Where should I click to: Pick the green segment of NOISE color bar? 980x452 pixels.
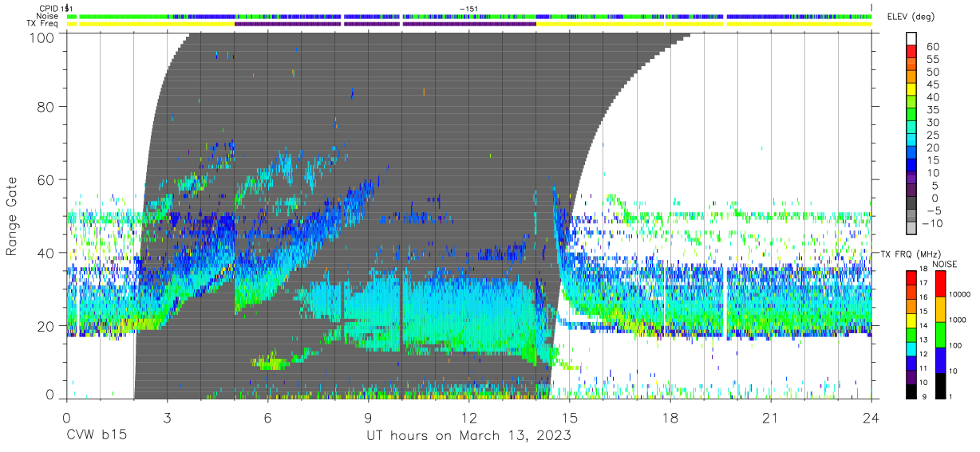pyautogui.click(x=940, y=335)
